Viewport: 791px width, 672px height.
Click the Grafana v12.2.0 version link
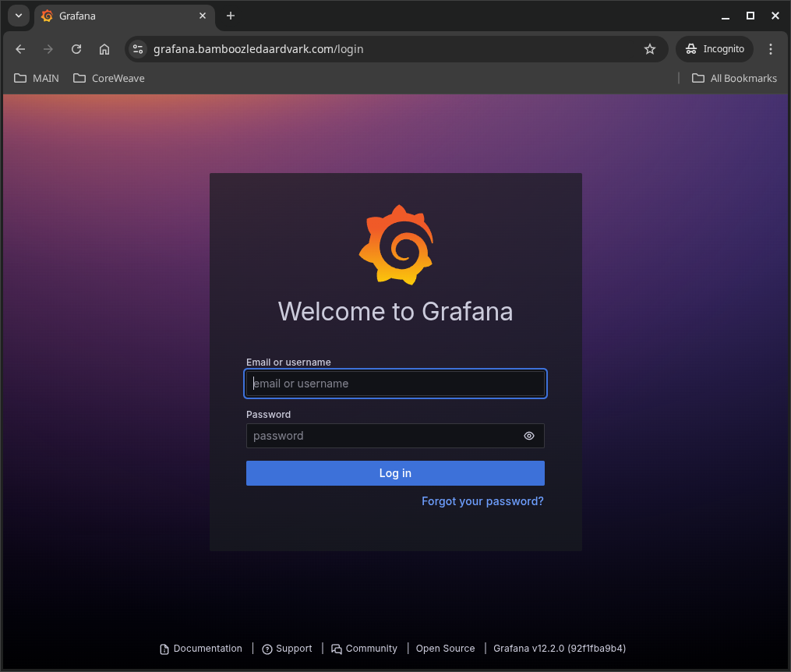point(559,649)
